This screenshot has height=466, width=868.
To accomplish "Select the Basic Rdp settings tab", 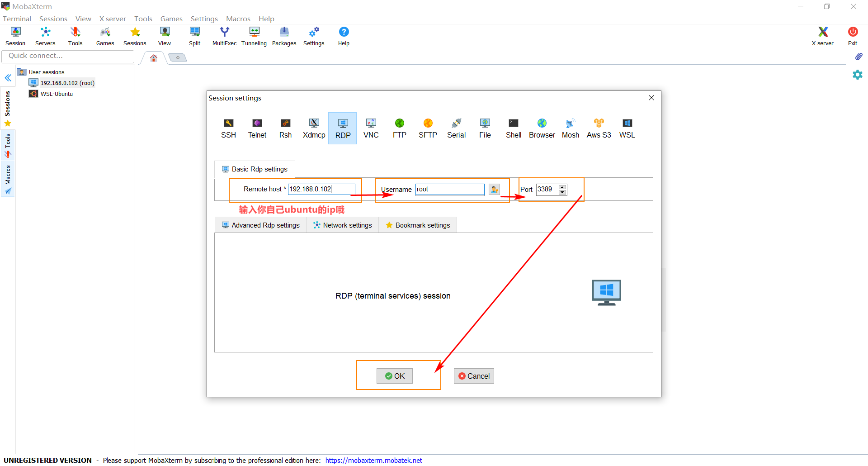I will coord(255,169).
